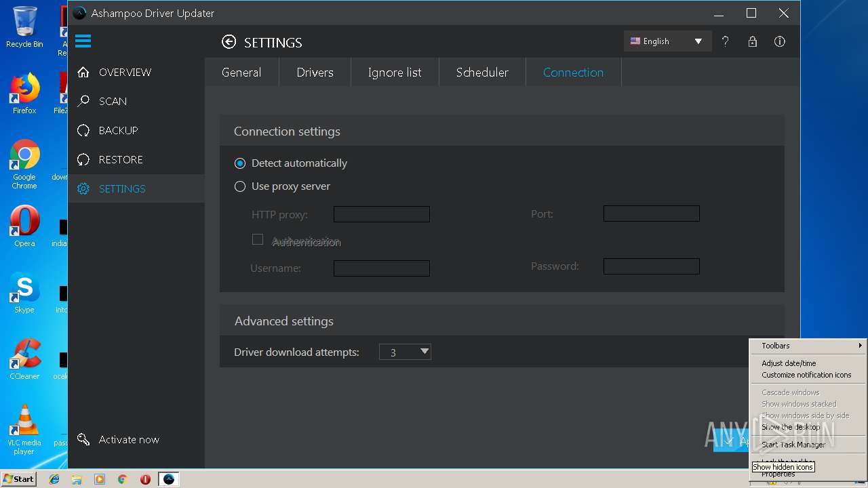868x488 pixels.
Task: Open the CCleaner desktop shortcut
Action: [x=24, y=359]
